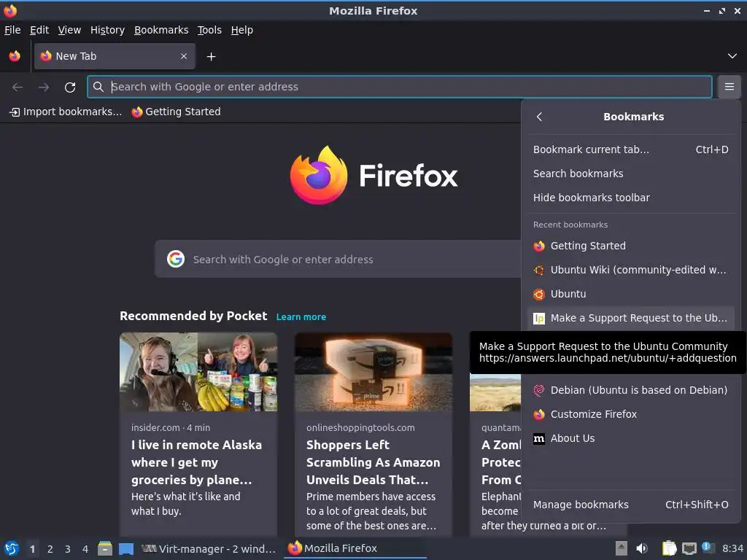Open Customize Firefox bookmark

631,414
